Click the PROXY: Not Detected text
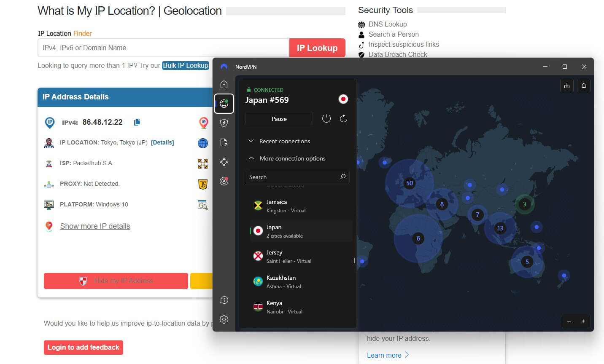Image resolution: width=604 pixels, height=364 pixels. [x=89, y=184]
